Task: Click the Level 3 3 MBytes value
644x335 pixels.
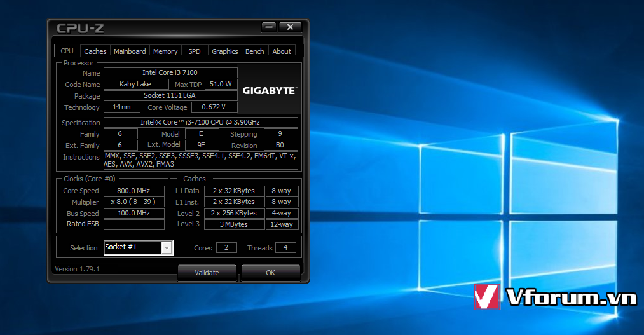Action: [x=234, y=224]
